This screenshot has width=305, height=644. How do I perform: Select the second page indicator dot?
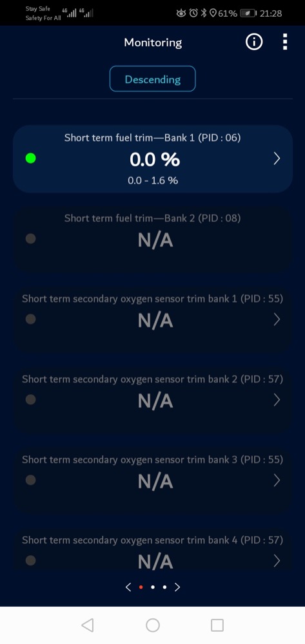[152, 587]
